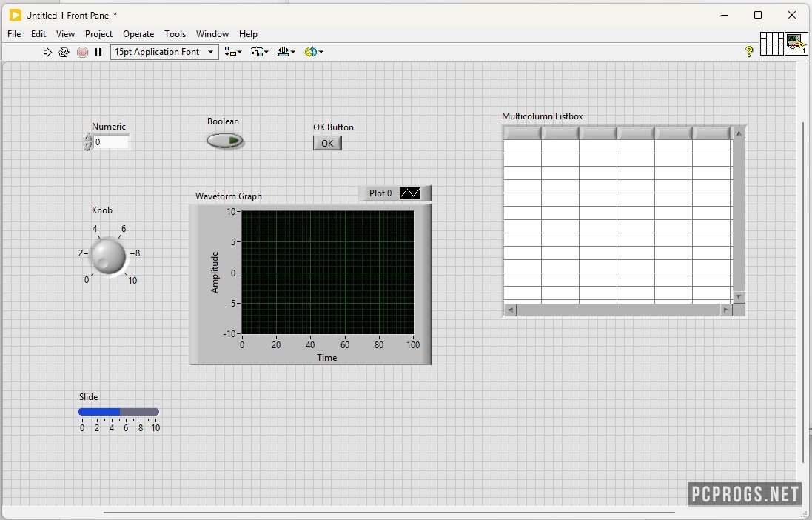Open the Project menu

[x=98, y=34]
